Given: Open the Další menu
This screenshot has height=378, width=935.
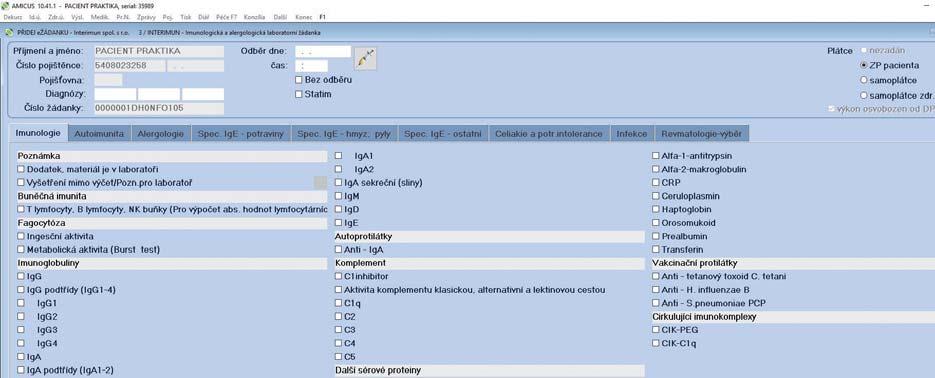Looking at the screenshot, I should (x=280, y=17).
